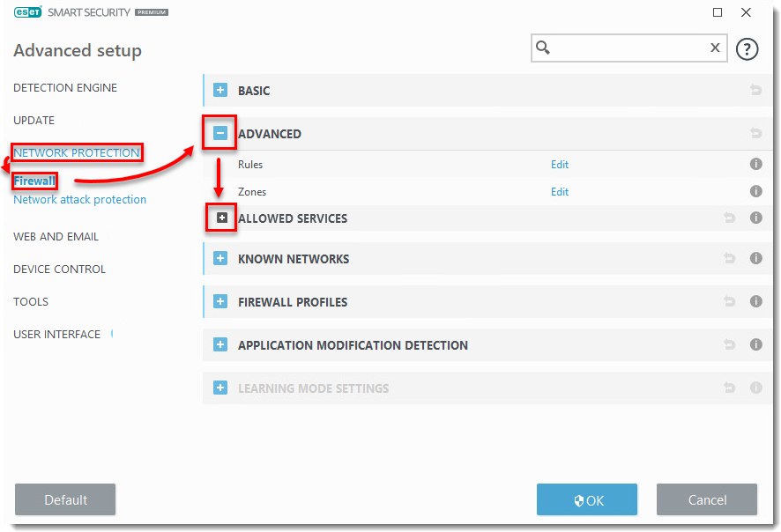
Task: Revert the Basic section settings arrow
Action: click(x=755, y=91)
